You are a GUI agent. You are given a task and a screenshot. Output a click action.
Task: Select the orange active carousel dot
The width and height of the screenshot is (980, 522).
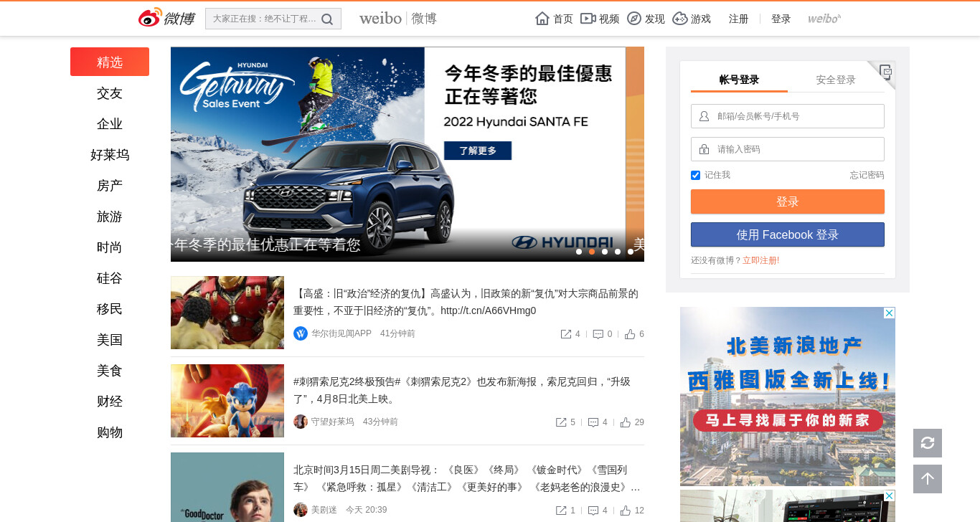592,252
